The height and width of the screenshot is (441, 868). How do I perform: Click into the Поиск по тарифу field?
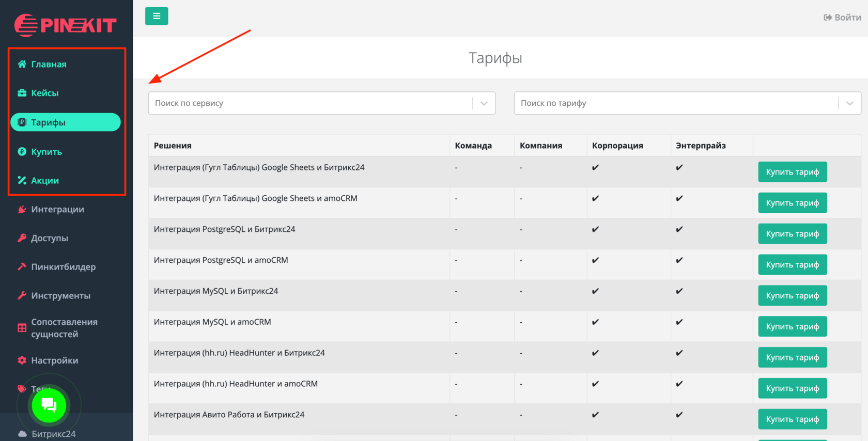coord(688,103)
